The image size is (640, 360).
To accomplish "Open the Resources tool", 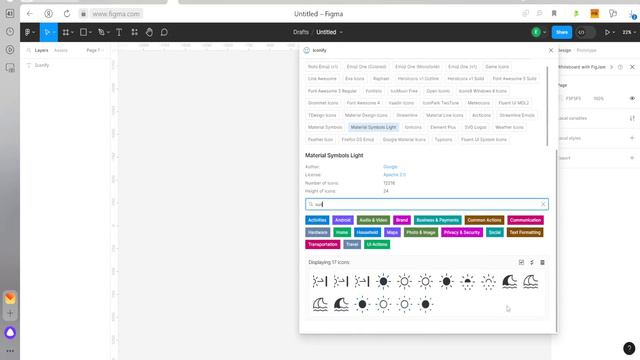I will click(x=134, y=32).
